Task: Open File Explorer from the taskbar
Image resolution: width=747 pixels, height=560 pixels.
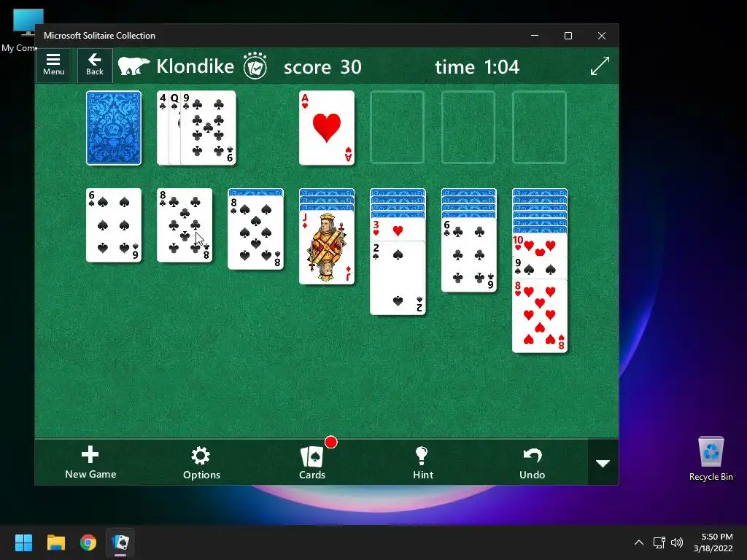Action: [x=55, y=542]
